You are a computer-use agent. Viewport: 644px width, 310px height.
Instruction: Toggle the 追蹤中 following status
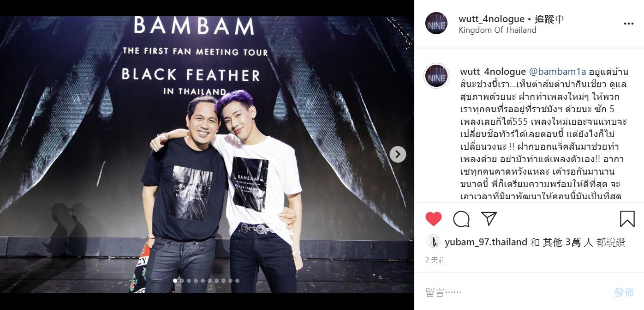[x=549, y=19]
